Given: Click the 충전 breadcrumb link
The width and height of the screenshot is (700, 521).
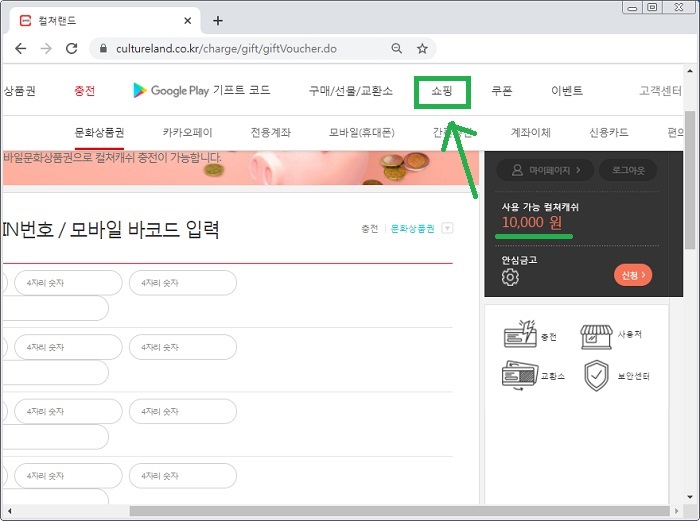Looking at the screenshot, I should click(x=370, y=229).
